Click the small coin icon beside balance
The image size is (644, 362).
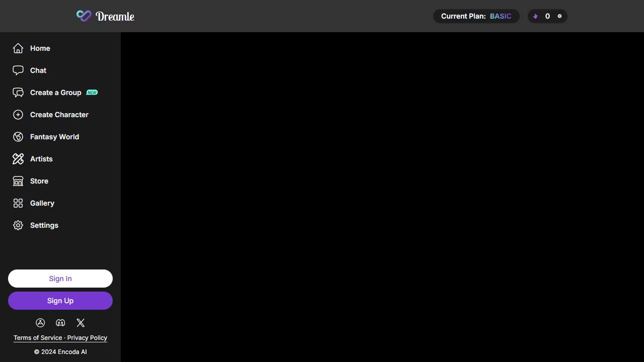point(559,16)
